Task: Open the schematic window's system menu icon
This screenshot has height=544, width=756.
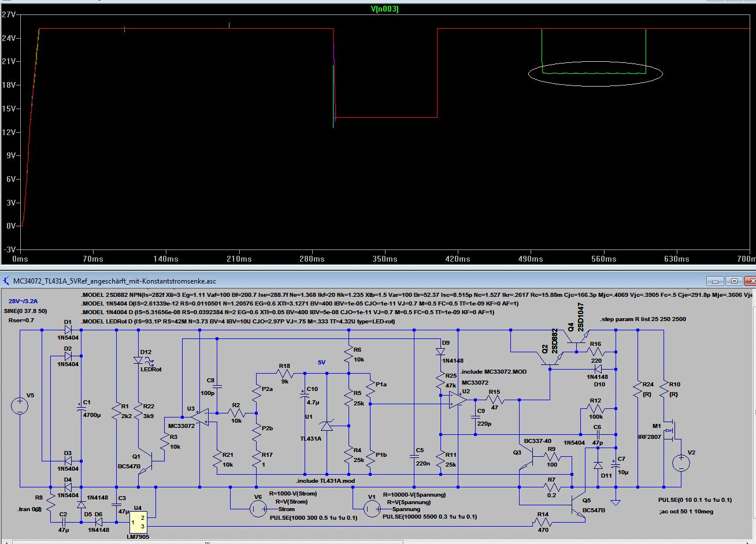Action: click(x=6, y=281)
